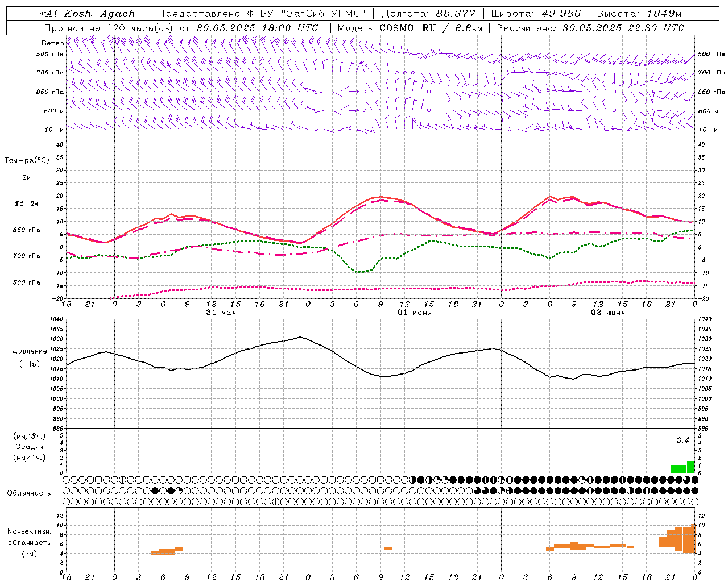728x582 pixels.
Task: Click the (мм/1ч.) unit label
Action: click(30, 458)
